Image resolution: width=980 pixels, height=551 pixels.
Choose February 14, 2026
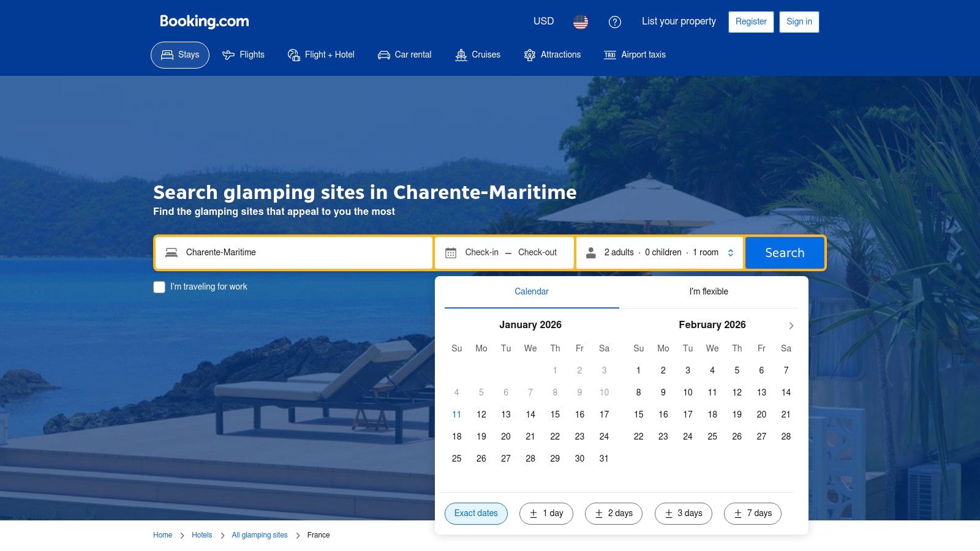tap(786, 392)
